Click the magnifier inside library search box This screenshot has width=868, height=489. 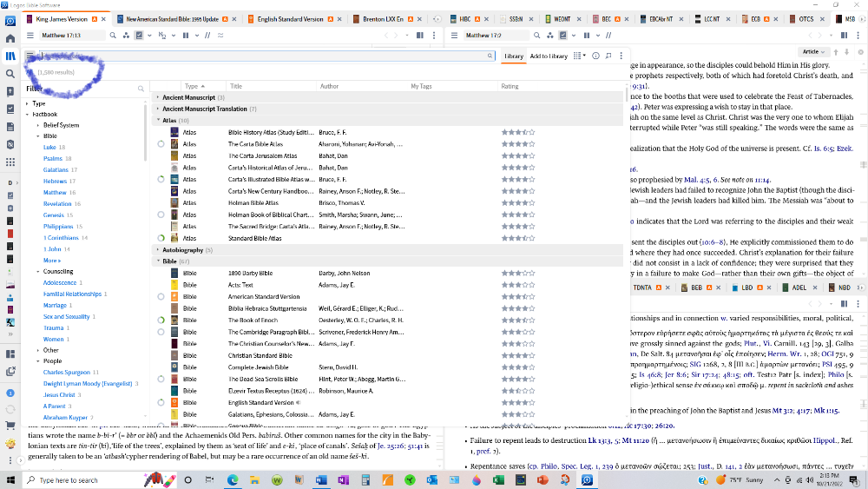(x=490, y=56)
